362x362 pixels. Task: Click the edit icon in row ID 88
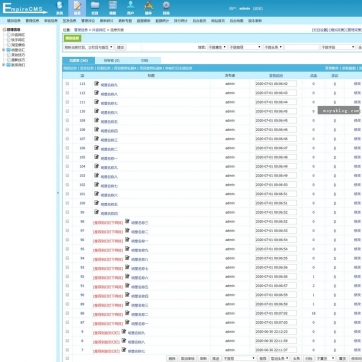(x=127, y=313)
